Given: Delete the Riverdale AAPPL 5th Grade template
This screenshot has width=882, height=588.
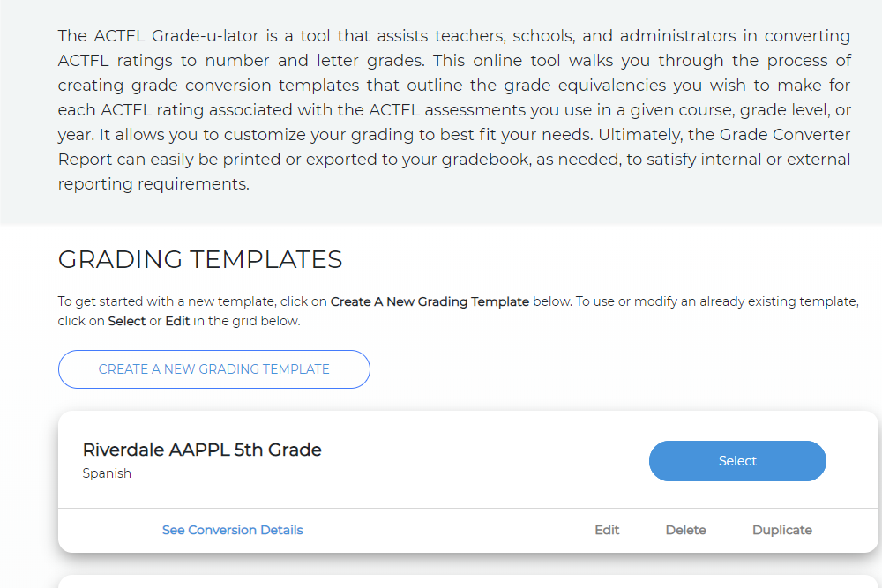Looking at the screenshot, I should (x=685, y=530).
